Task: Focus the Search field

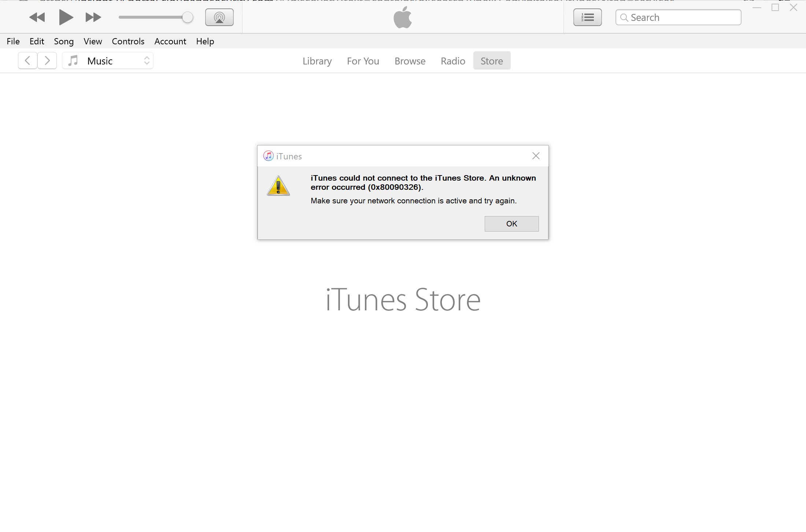Action: click(679, 17)
